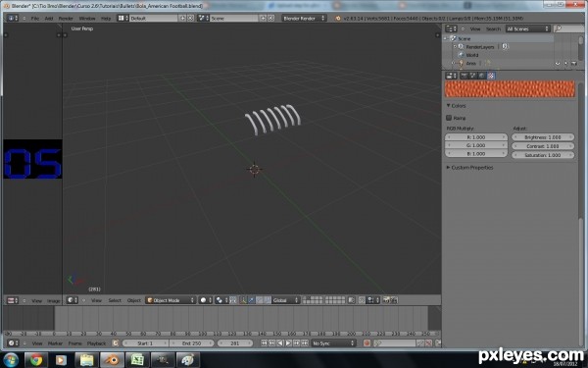This screenshot has height=368, width=588.
Task: Open timeline editor type selector
Action: tap(13, 343)
